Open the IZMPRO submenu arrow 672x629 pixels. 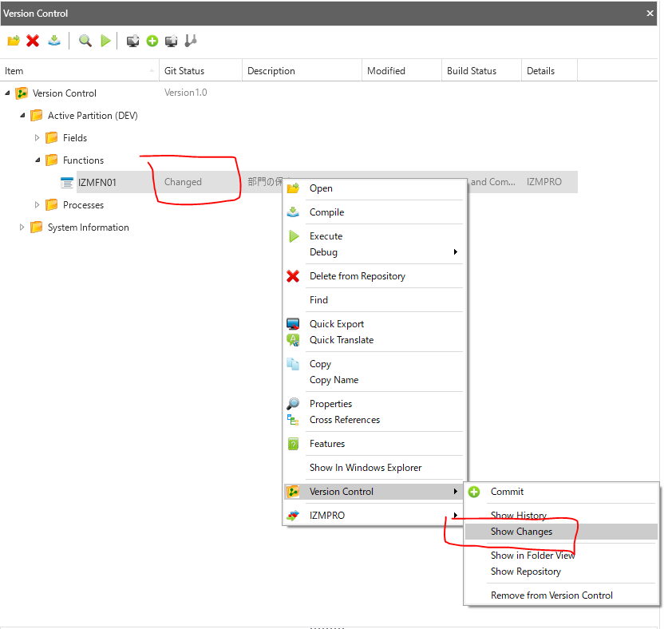pos(456,516)
